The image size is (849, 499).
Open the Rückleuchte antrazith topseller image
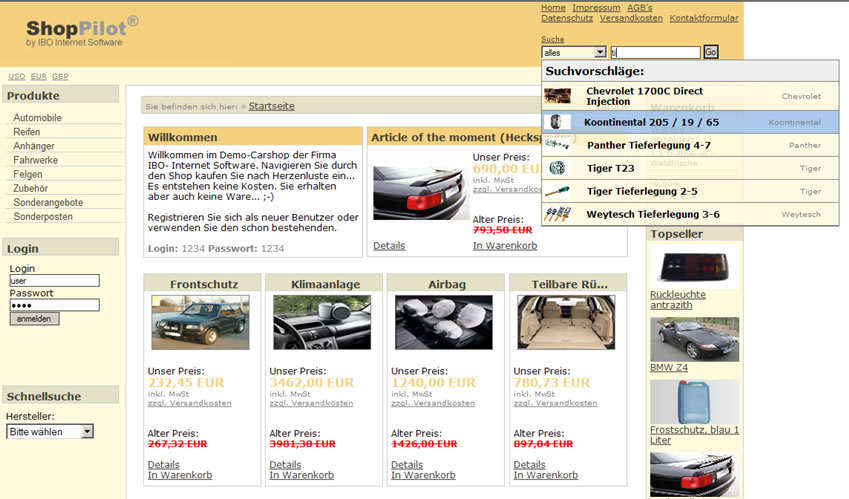point(695,266)
